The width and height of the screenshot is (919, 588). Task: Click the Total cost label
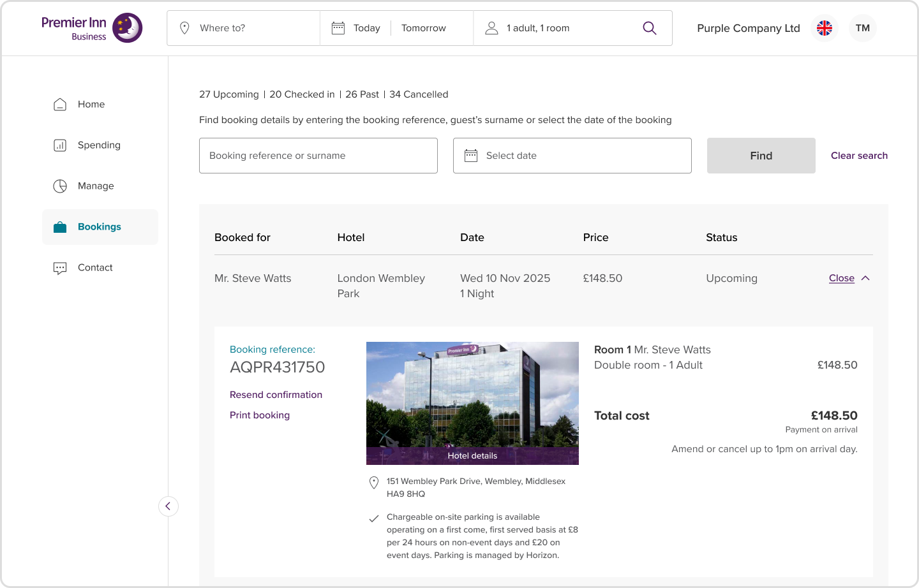pos(622,416)
